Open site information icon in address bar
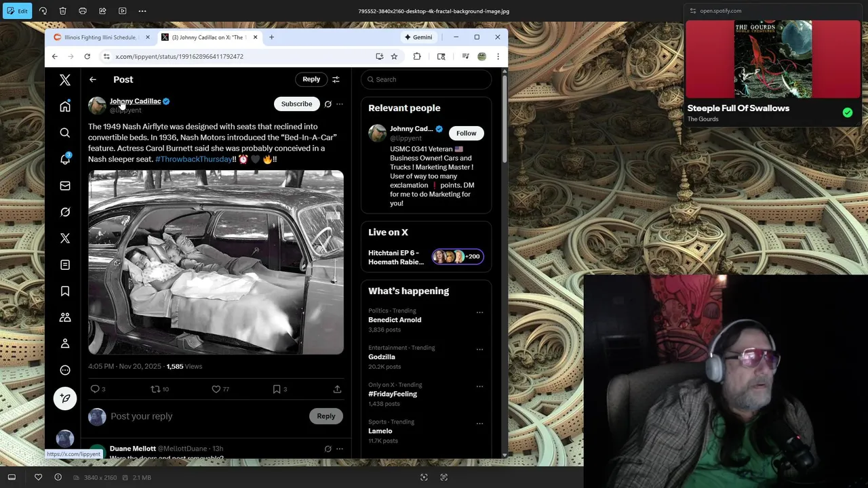Viewport: 868px width, 488px height. point(105,56)
